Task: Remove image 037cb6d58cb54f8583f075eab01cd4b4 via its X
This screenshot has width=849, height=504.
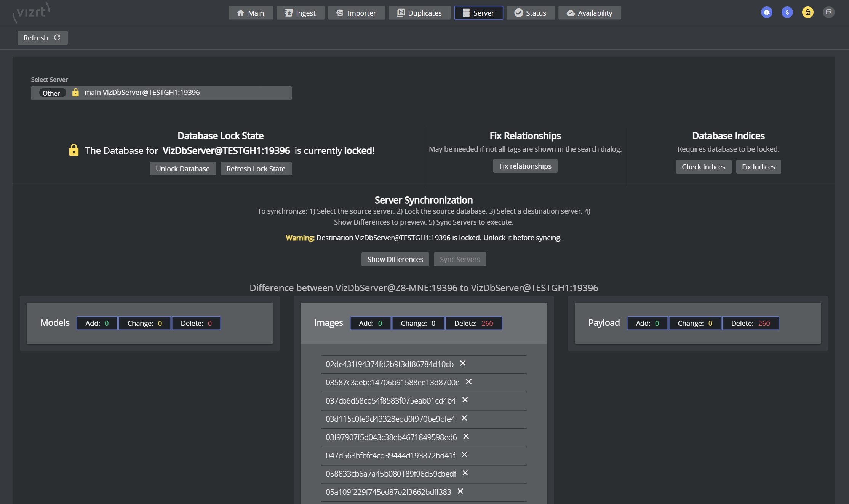Action: coord(465,400)
